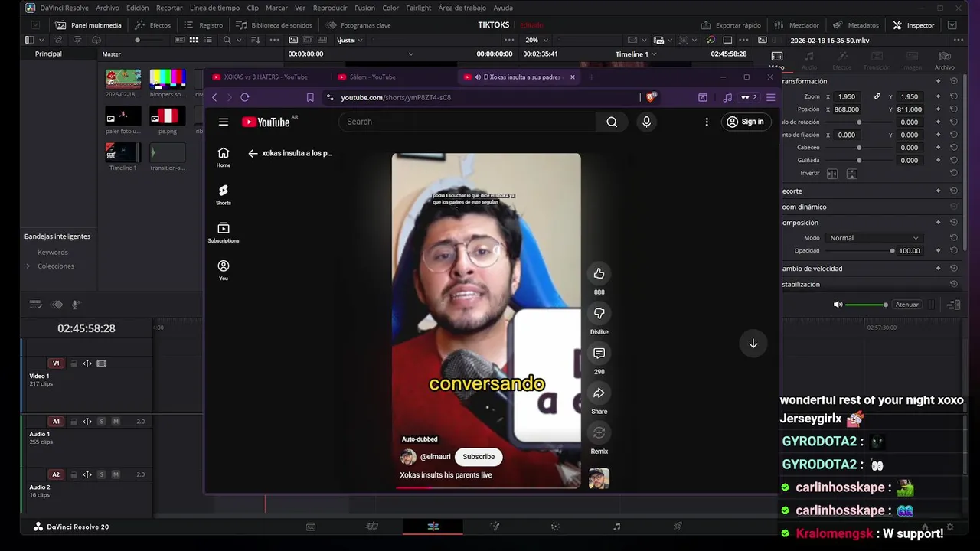Switch to the Edit page at bottom
The image size is (980, 551).
point(433,527)
